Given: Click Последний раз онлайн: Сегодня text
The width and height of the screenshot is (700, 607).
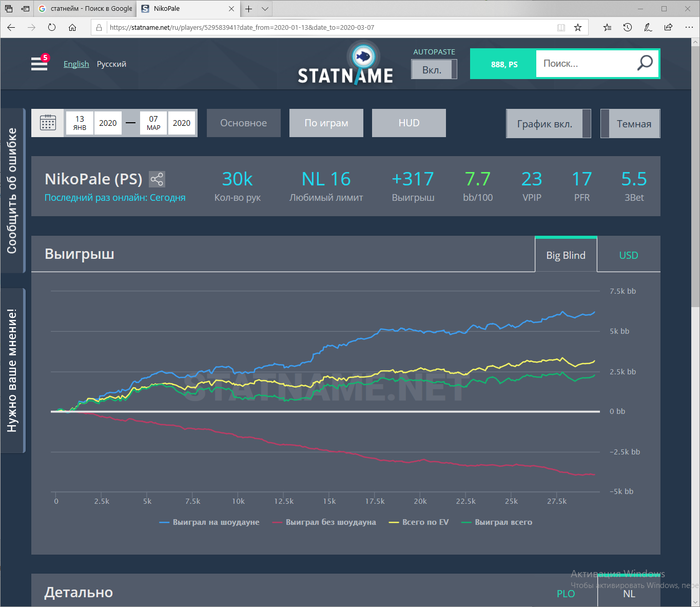Looking at the screenshot, I should (115, 198).
